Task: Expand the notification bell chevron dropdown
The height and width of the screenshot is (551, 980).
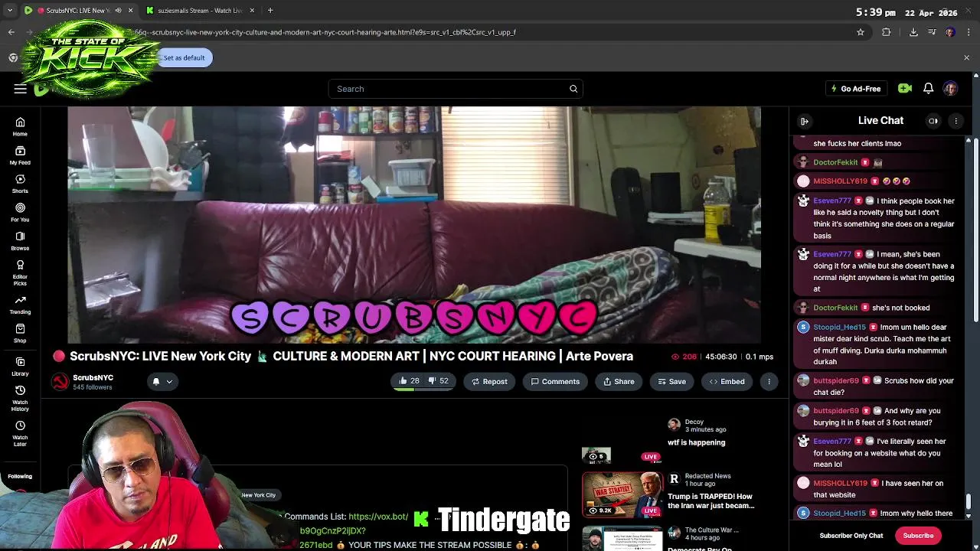Action: [x=169, y=381]
